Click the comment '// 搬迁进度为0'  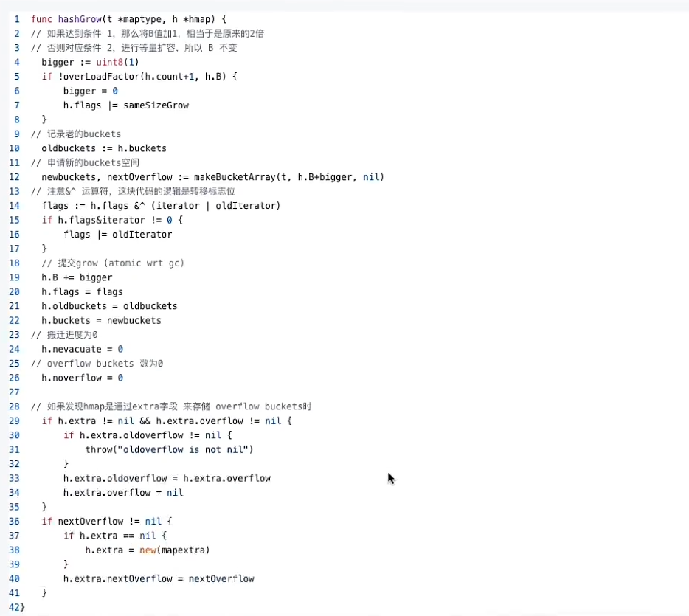pyautogui.click(x=65, y=335)
